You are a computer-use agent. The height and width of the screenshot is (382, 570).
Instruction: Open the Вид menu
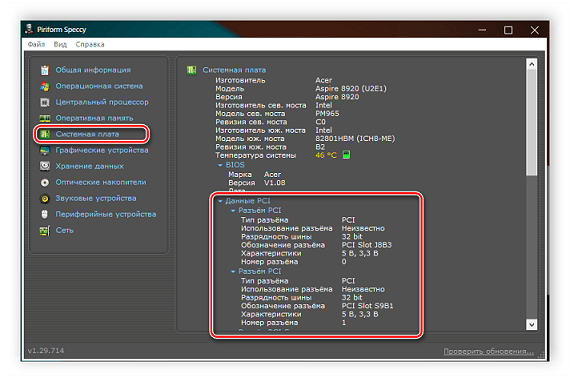60,44
